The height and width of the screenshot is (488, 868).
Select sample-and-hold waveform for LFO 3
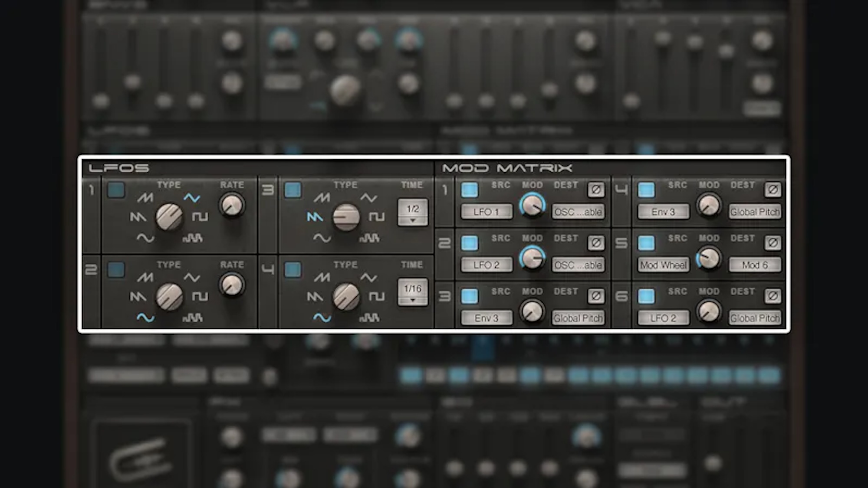point(369,238)
